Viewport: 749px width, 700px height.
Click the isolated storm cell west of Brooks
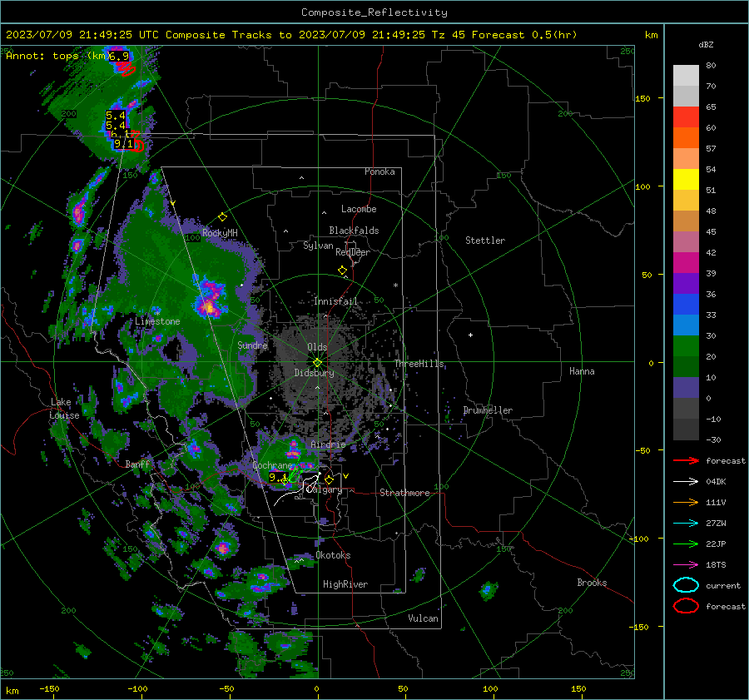coord(488,591)
